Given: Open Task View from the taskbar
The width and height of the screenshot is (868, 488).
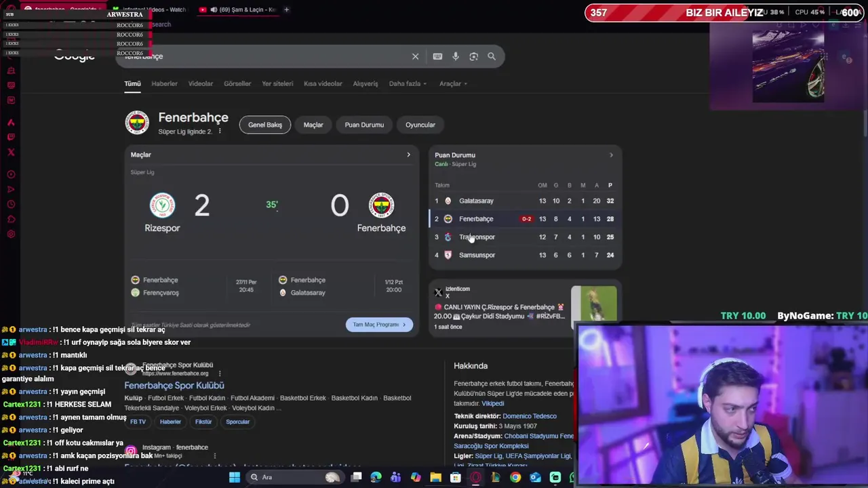Looking at the screenshot, I should [x=356, y=477].
